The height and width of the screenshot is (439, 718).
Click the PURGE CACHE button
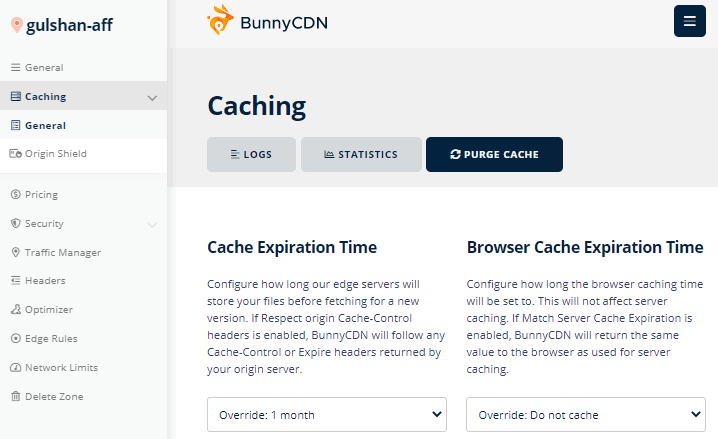tap(494, 154)
